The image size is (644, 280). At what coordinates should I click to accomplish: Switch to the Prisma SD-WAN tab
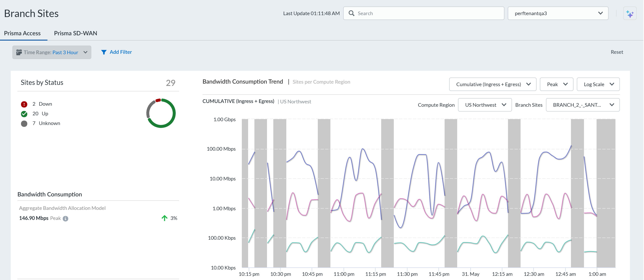(76, 33)
